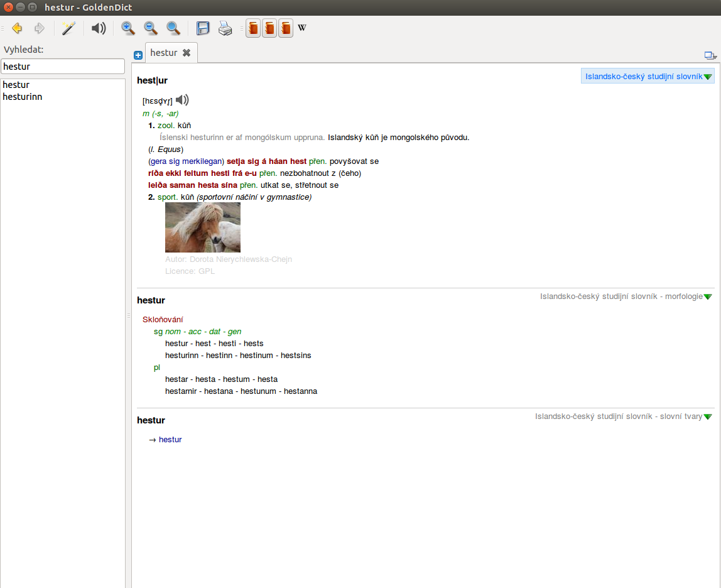The width and height of the screenshot is (721, 588).
Task: Toggle the second dictionary book icon
Action: [x=269, y=28]
